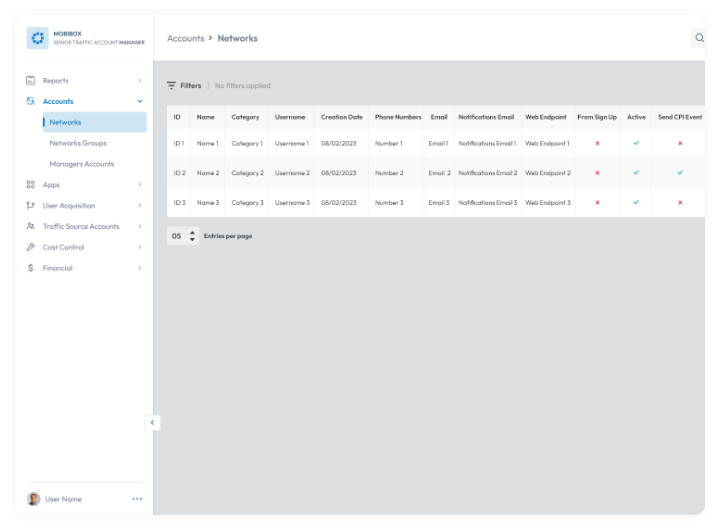Toggle Send CPI Event for ID 2
720x530 pixels.
click(x=680, y=173)
